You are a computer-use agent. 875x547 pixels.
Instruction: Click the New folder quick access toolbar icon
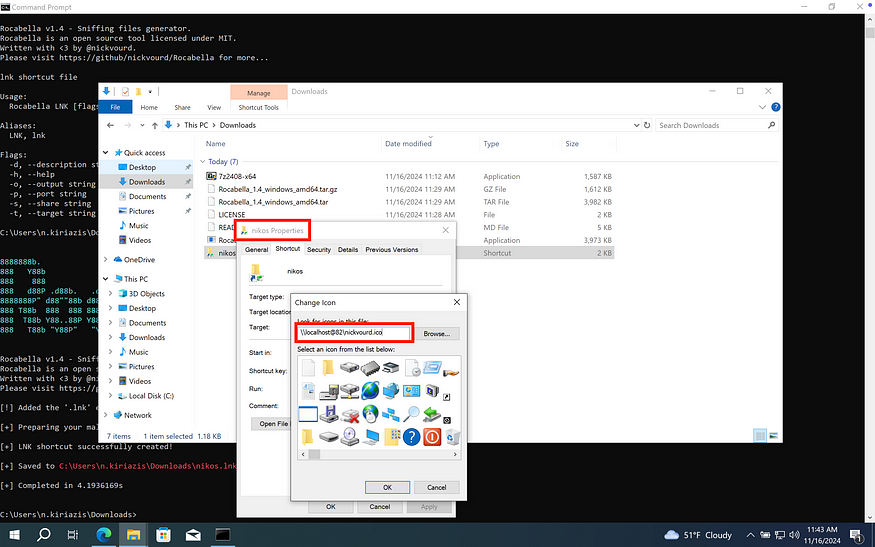tap(138, 91)
